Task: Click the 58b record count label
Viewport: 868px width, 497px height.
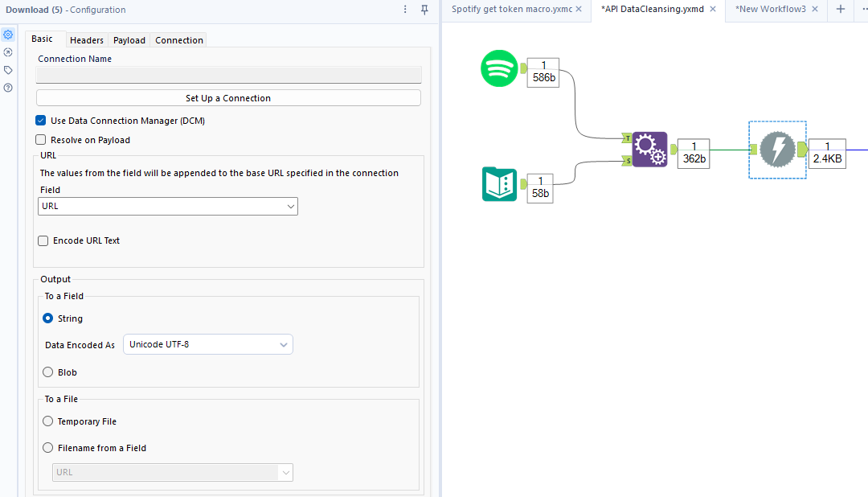Action: click(540, 188)
